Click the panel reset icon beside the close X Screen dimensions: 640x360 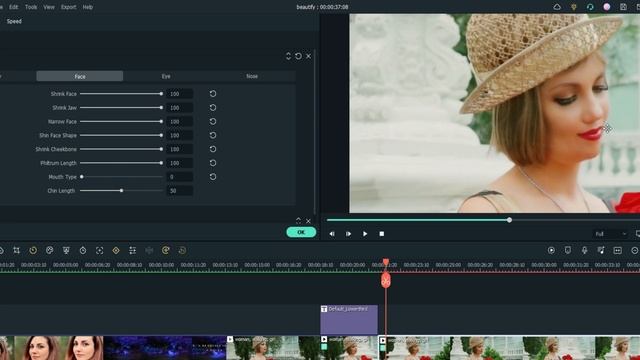[x=298, y=56]
